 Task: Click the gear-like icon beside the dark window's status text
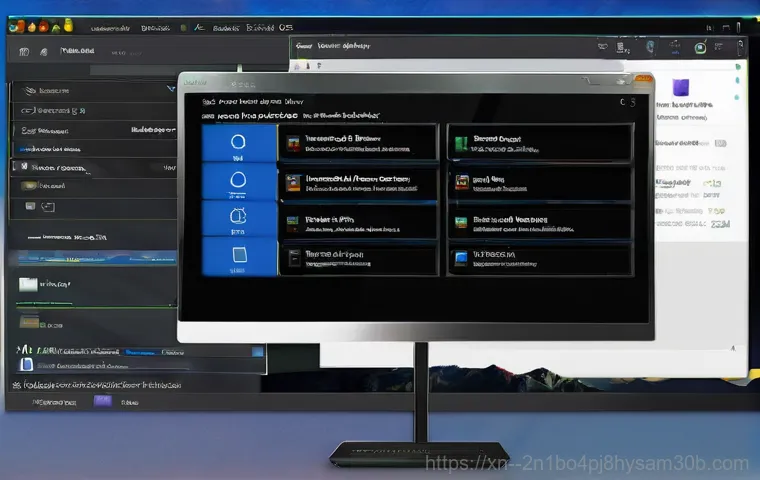pos(16,385)
